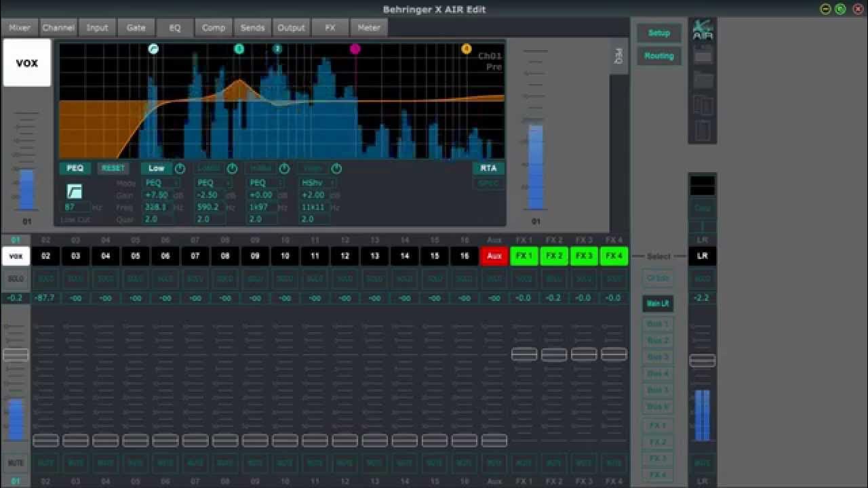Mute the LR main bus
The height and width of the screenshot is (488, 868).
click(x=703, y=463)
